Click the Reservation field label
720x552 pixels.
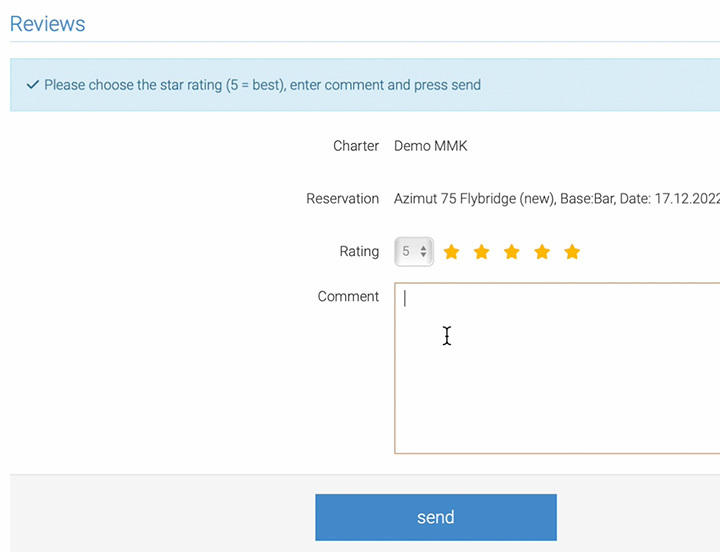coord(342,199)
